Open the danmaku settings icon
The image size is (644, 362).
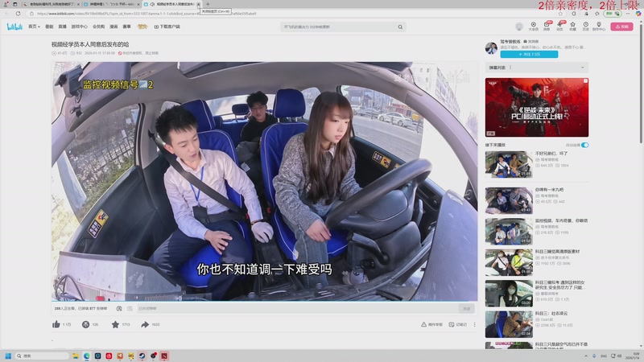click(x=130, y=308)
